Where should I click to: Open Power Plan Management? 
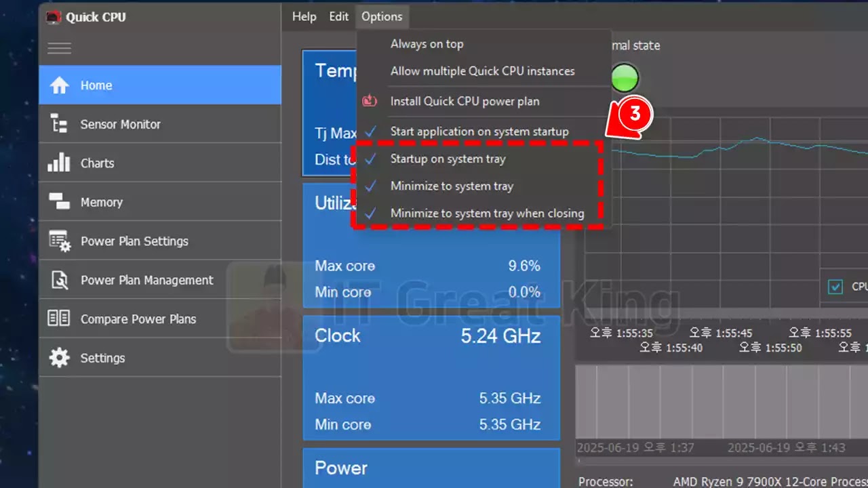coord(160,280)
